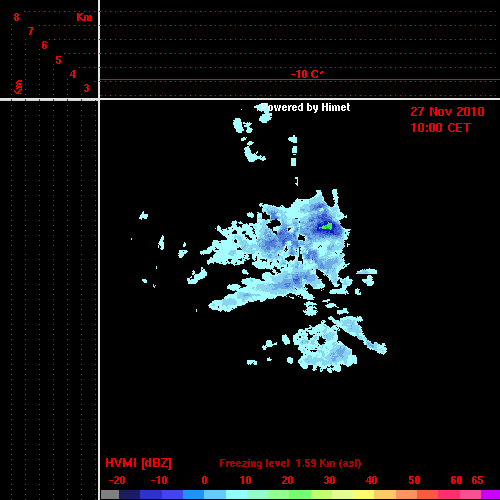The width and height of the screenshot is (500, 500).
Task: Click the green high-reflectivity core in the radar echo
Action: pos(326,227)
